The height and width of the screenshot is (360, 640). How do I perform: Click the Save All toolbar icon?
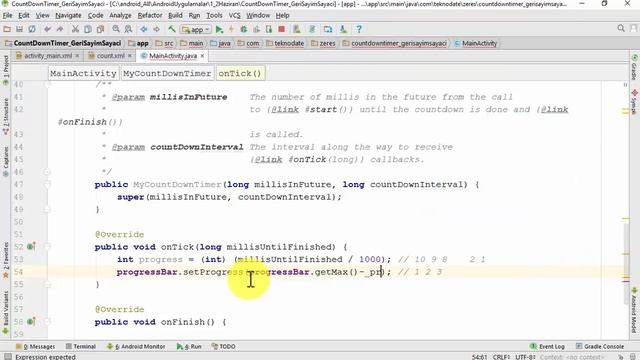pos(19,29)
